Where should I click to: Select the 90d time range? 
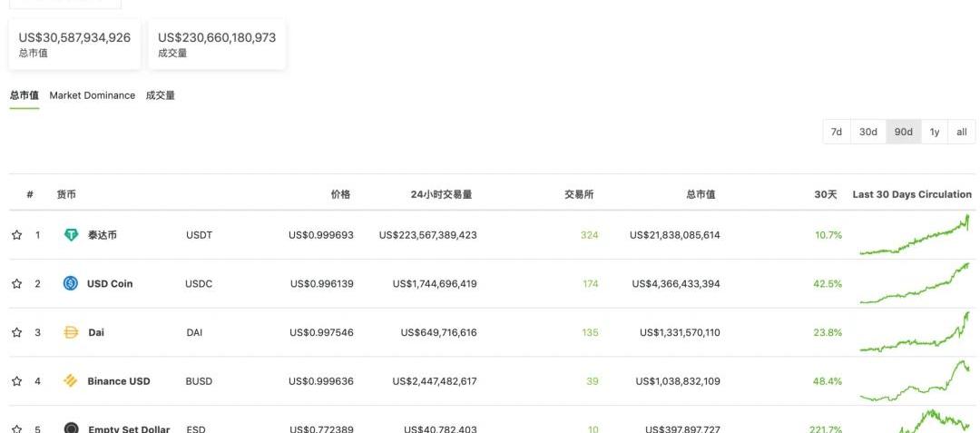coord(904,132)
